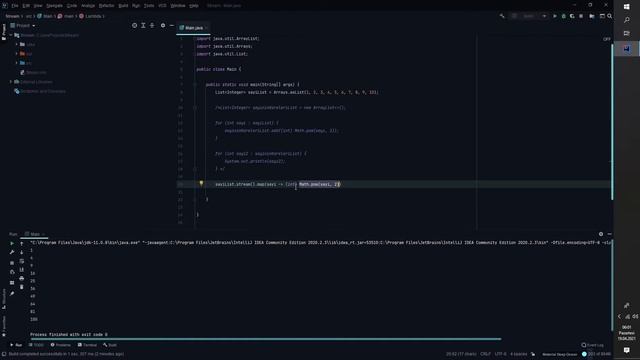Toggle the Structure side tab
Screen dimensions: 640x360
(4, 299)
